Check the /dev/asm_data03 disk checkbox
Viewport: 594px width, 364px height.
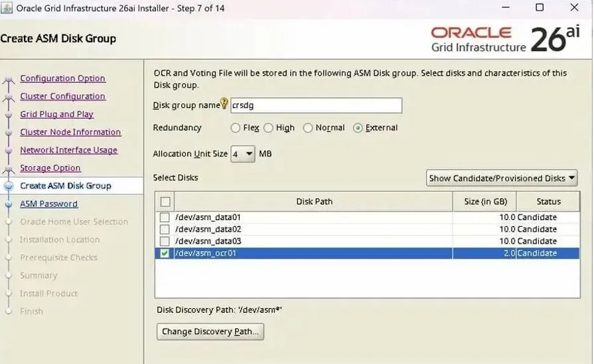click(165, 241)
